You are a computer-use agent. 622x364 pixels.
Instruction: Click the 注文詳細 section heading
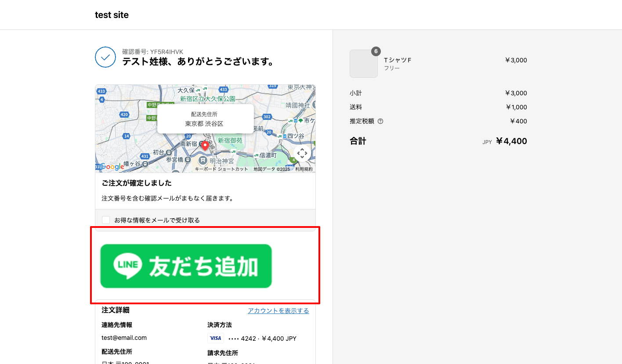[x=116, y=310]
